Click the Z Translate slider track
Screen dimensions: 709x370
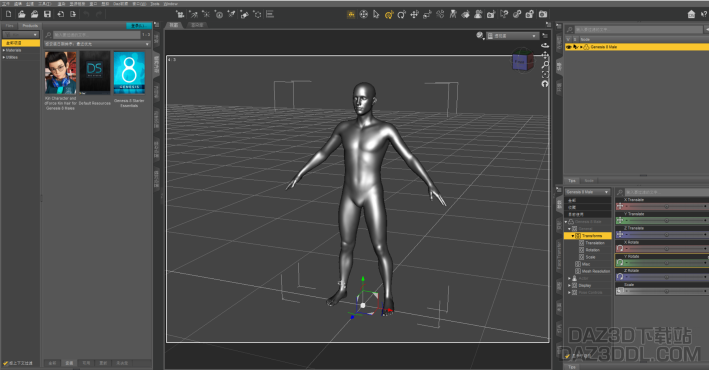coord(666,235)
